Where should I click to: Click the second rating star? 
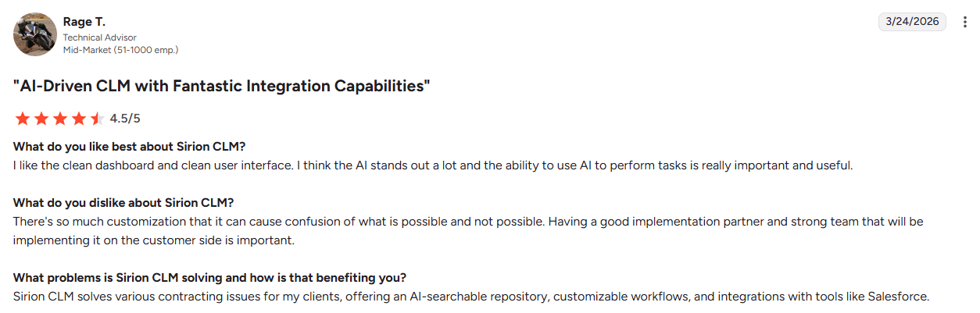41,119
